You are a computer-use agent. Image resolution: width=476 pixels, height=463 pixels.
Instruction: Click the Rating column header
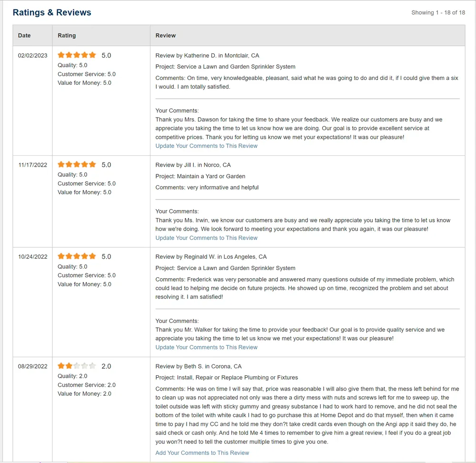(67, 36)
